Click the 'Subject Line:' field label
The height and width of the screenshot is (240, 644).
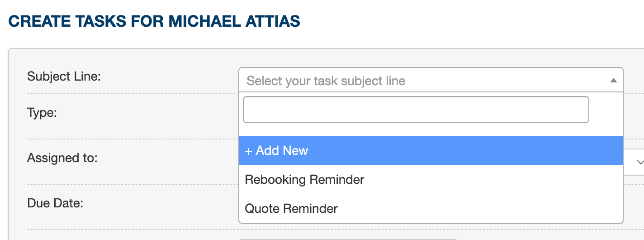[64, 76]
